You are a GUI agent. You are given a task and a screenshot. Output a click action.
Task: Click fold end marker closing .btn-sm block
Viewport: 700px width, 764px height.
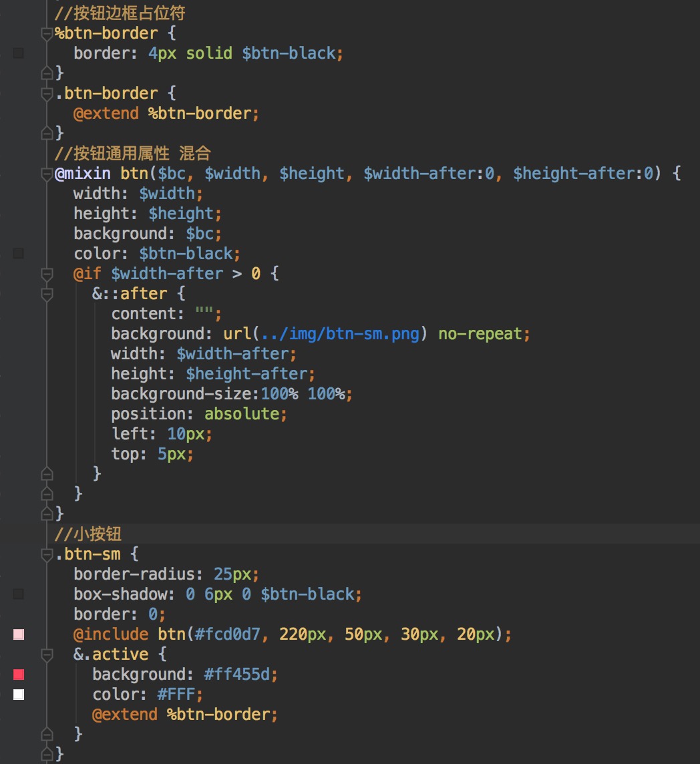[x=47, y=754]
